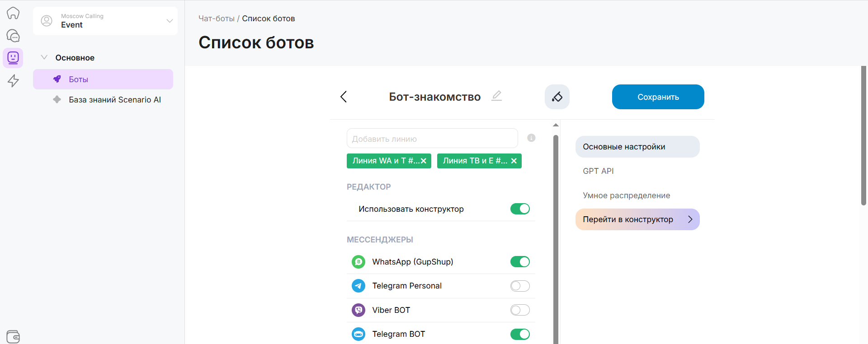Open the Moscow Calling Event account dropdown

click(x=105, y=21)
